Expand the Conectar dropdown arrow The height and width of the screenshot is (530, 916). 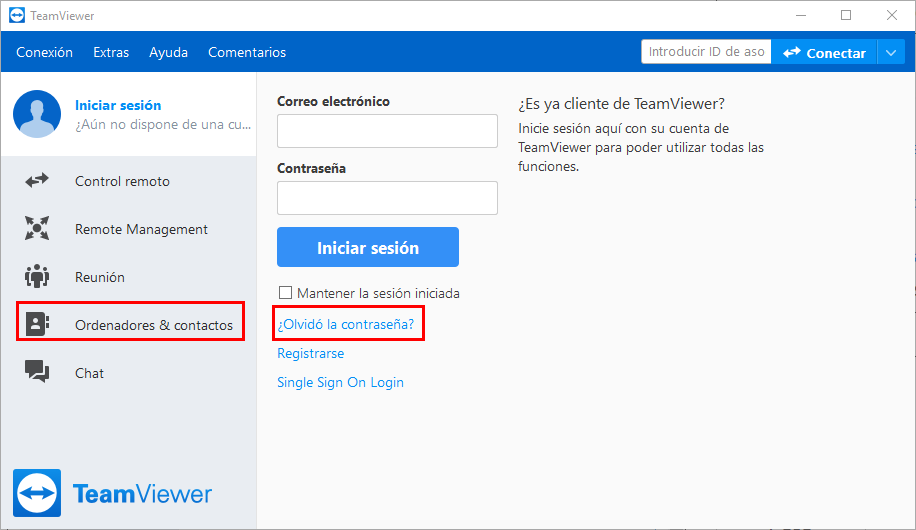coord(890,53)
